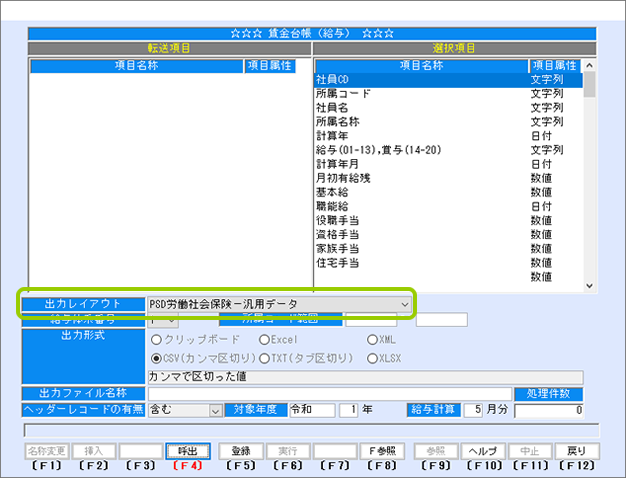This screenshot has width=626, height=479.
Task: Open ヘルプ with the F10 button
Action: (486, 451)
